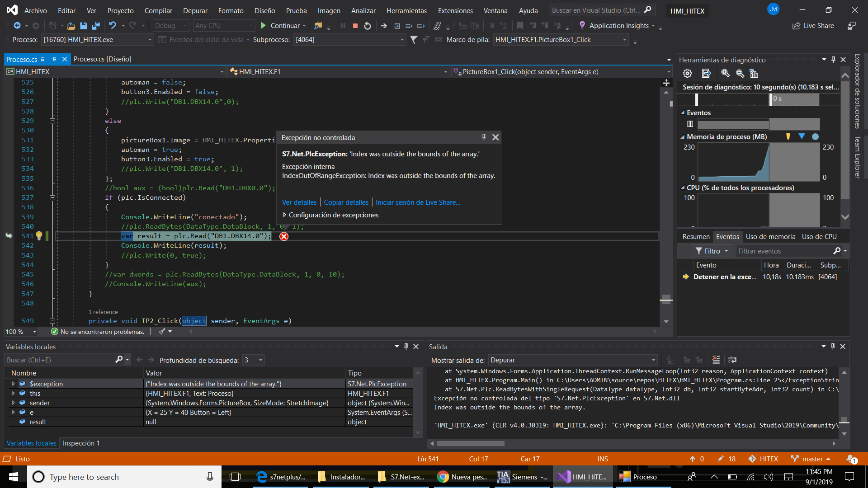Save all open files

pyautogui.click(x=95, y=26)
